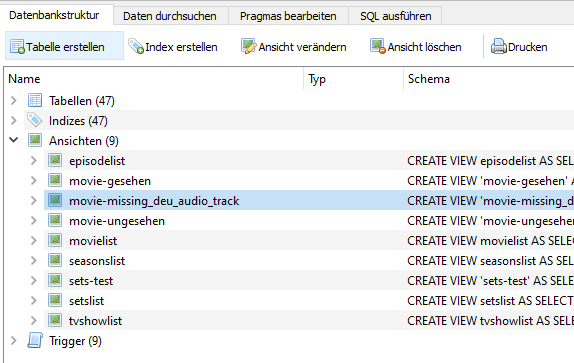The height and width of the screenshot is (363, 574).
Task: Click the episodelist view icon
Action: coord(55,161)
